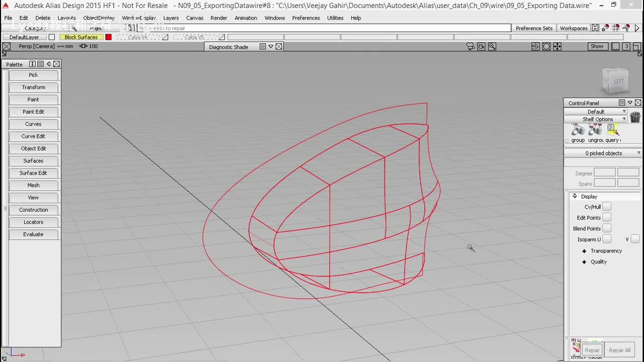644x362 pixels.
Task: Click the Spans input field
Action: [605, 183]
